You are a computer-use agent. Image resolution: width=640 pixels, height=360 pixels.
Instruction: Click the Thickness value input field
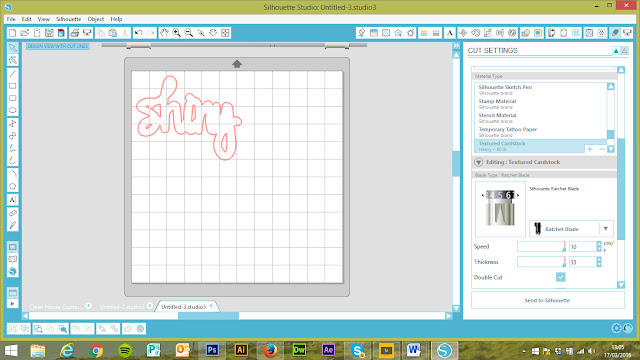pyautogui.click(x=582, y=262)
